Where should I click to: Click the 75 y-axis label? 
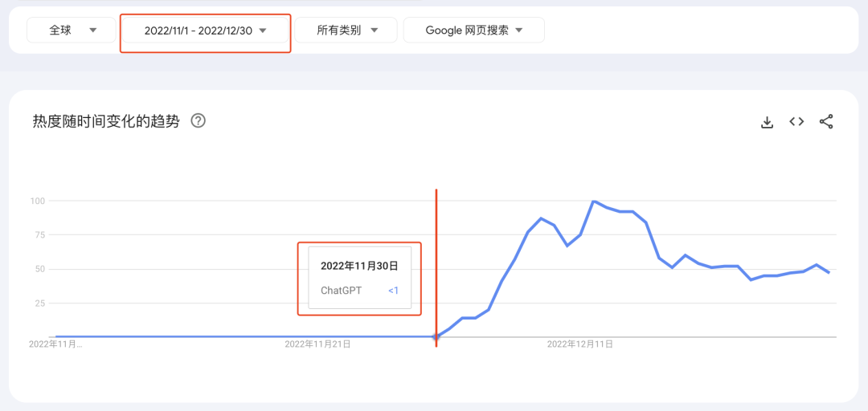(39, 235)
